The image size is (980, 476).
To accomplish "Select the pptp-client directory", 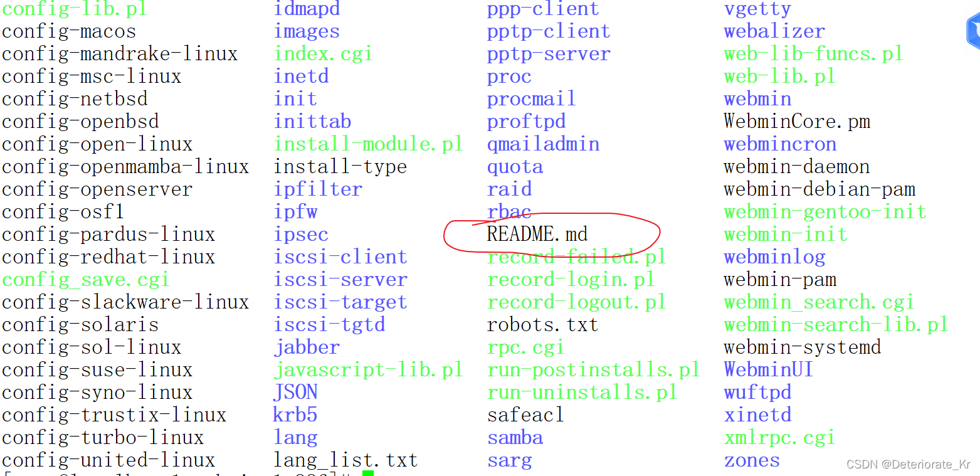I will (549, 31).
